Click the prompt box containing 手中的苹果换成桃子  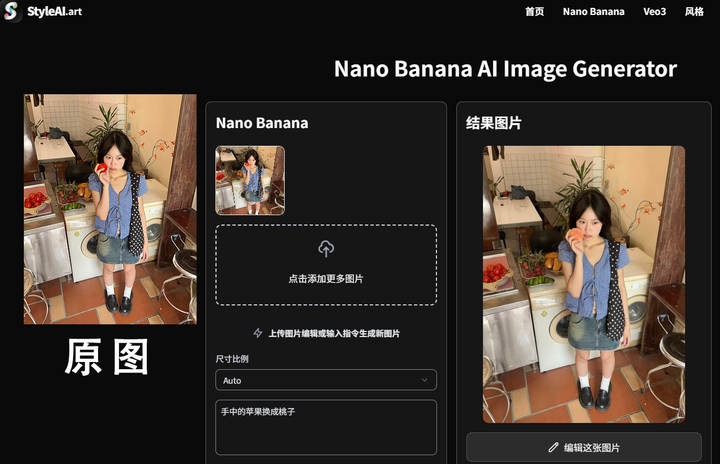point(326,427)
